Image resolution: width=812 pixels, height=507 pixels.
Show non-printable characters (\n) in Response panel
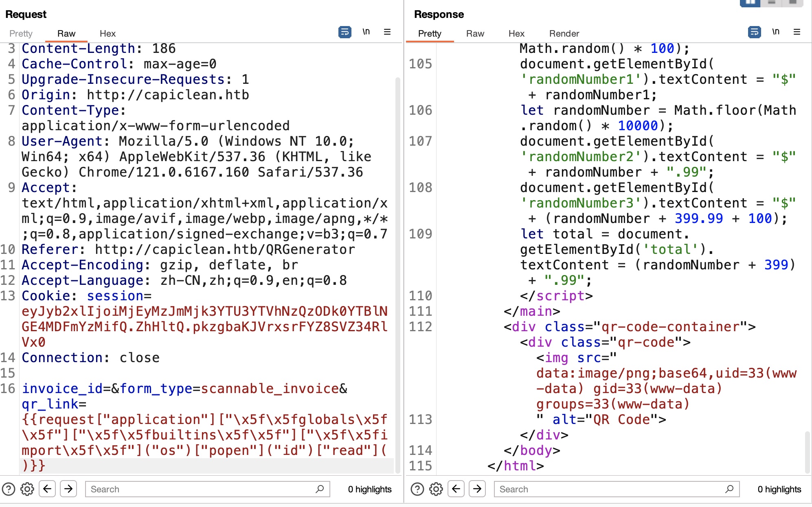click(776, 32)
